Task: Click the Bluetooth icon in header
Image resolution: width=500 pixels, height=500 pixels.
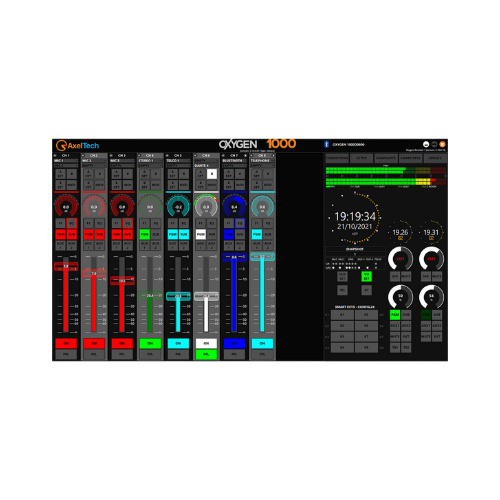Action: [326, 144]
